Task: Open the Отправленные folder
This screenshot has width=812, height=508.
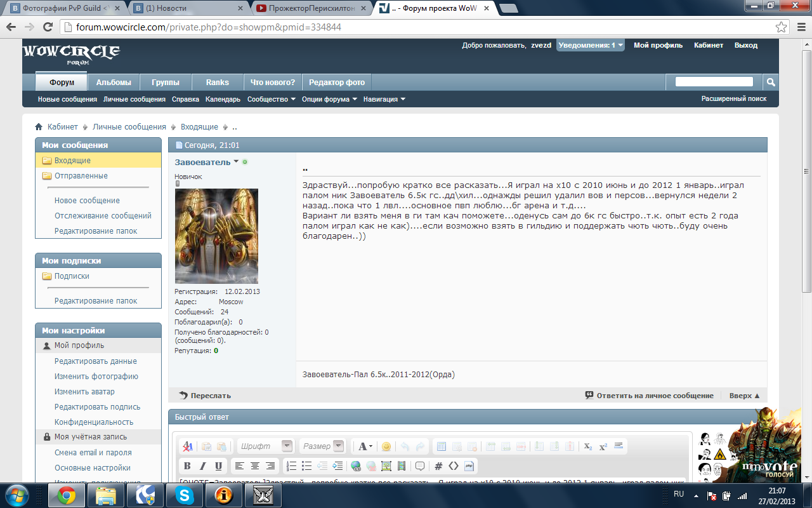Action: pyautogui.click(x=81, y=176)
